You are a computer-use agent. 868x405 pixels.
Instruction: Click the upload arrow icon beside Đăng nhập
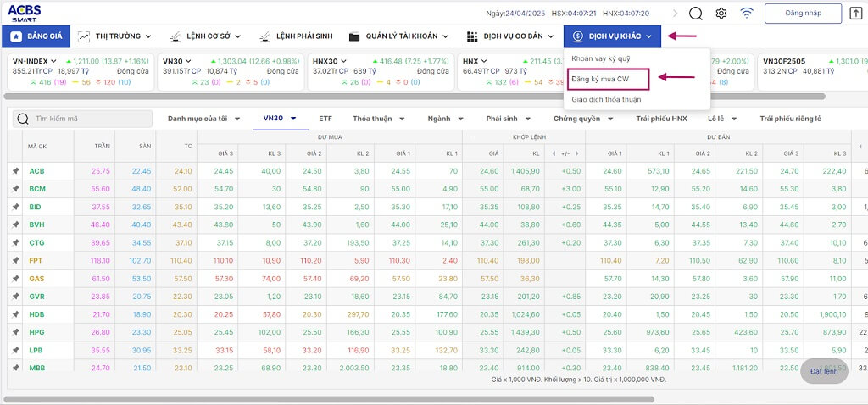pos(856,14)
